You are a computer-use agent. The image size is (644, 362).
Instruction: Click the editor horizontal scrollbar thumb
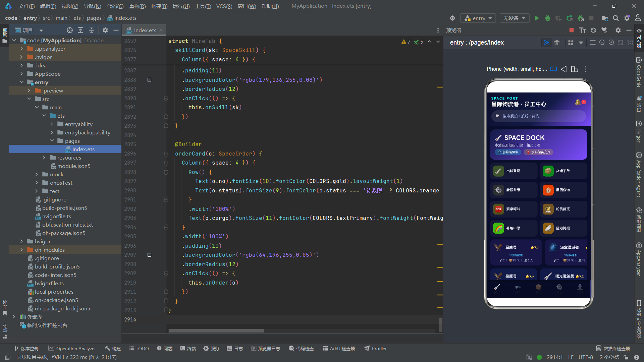point(216,331)
